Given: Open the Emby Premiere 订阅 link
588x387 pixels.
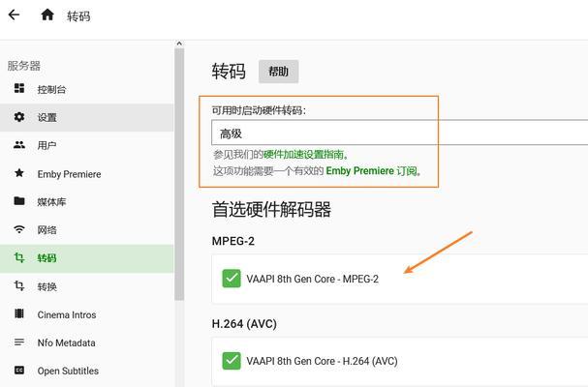Looking at the screenshot, I should [371, 171].
